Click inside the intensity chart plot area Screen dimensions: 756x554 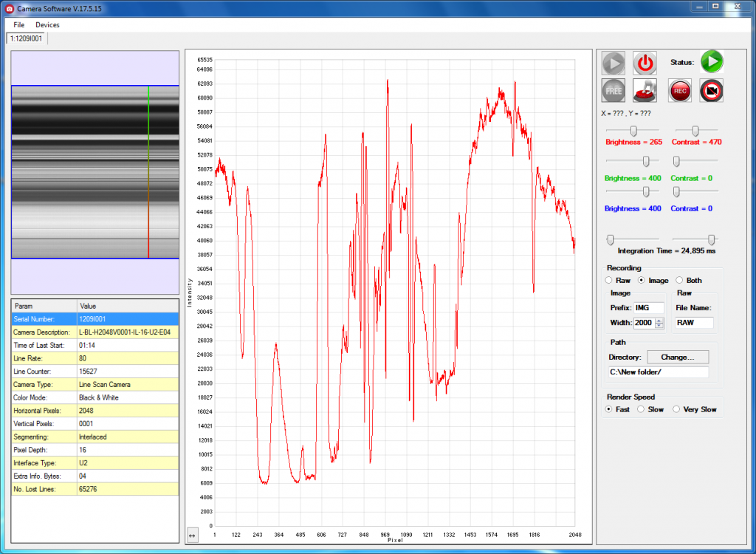(395, 293)
